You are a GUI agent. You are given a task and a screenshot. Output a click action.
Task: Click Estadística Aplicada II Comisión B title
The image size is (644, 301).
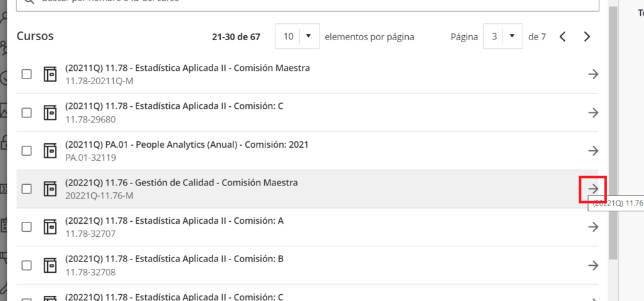[x=174, y=259]
